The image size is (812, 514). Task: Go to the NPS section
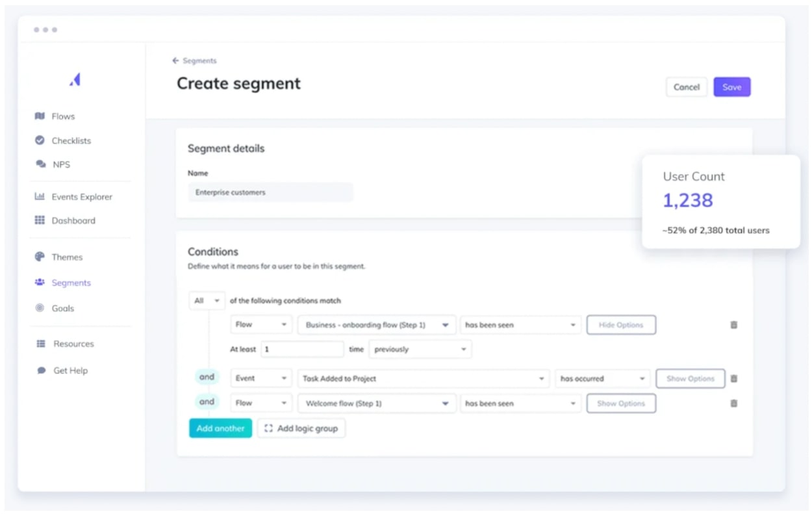pos(61,164)
